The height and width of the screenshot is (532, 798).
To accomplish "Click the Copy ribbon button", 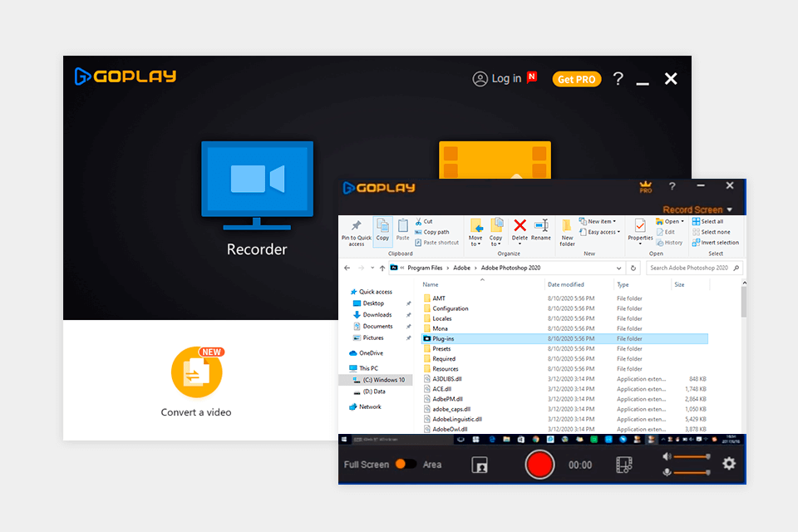I will (382, 230).
